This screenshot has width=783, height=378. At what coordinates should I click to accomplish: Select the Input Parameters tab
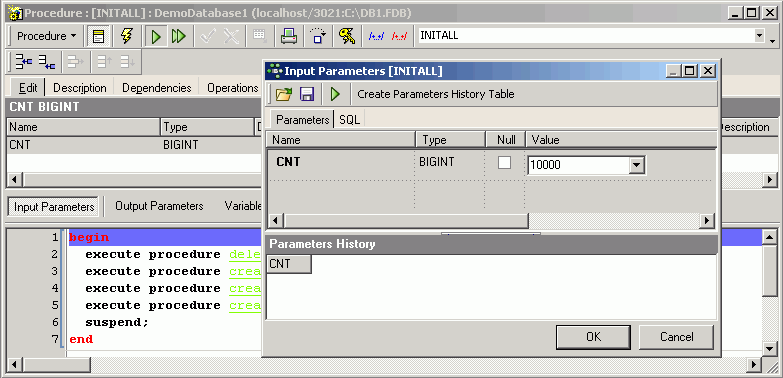[x=54, y=206]
